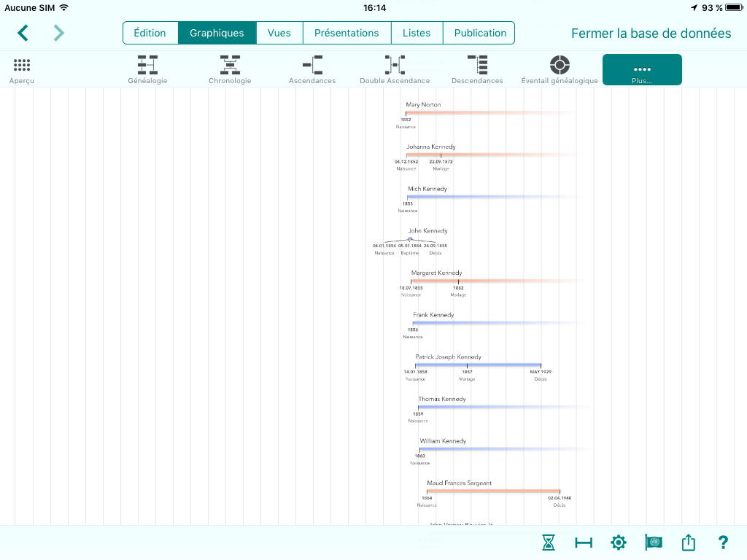747x560 pixels.
Task: Open the Descendances chart
Action: point(477,70)
